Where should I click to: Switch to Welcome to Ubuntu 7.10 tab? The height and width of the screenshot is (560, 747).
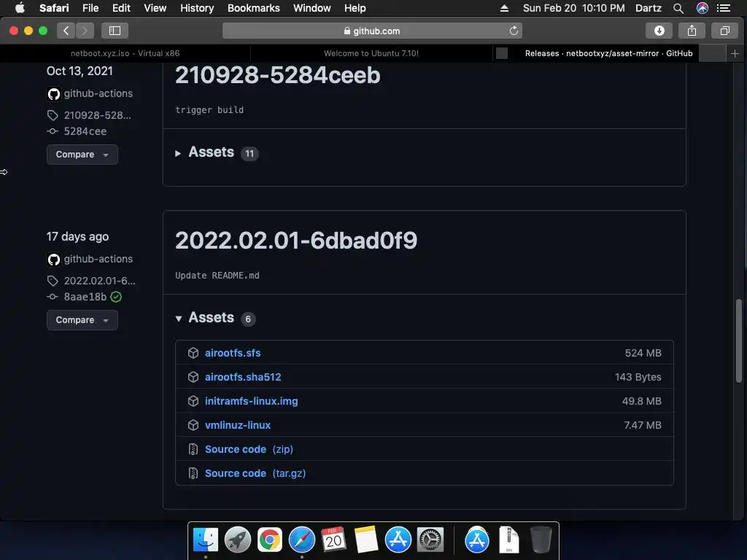point(371,53)
